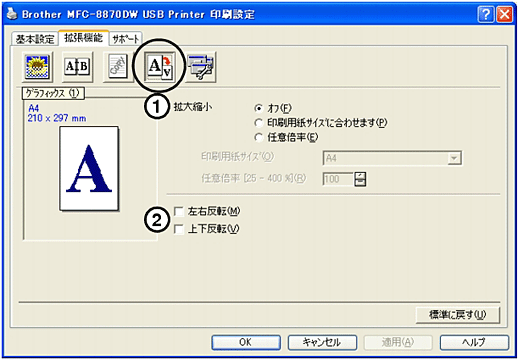The height and width of the screenshot is (360, 518).
Task: Click the 標準に戻す button
Action: (458, 315)
